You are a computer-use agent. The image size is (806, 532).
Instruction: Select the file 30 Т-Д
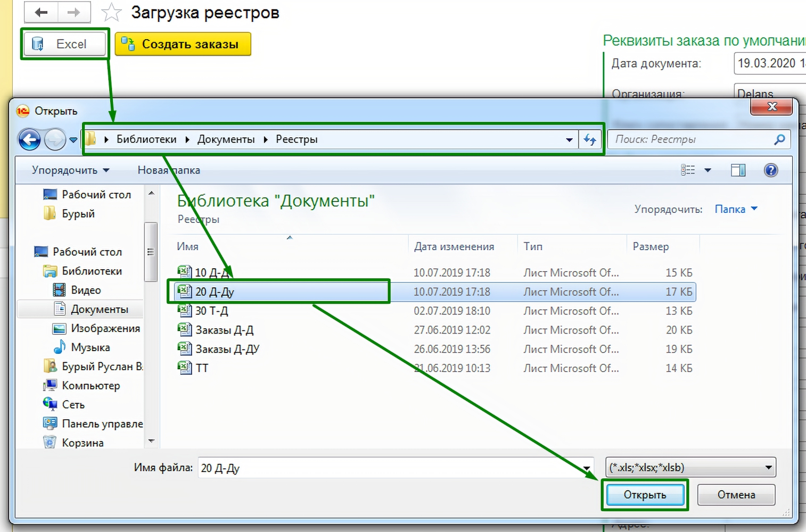(x=435, y=311)
